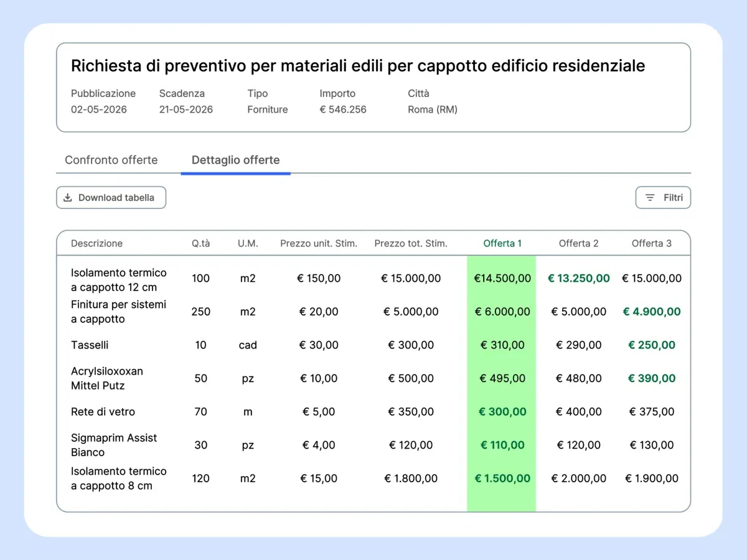Click the € 6.000,00 Offerta 1 cell

[502, 312]
